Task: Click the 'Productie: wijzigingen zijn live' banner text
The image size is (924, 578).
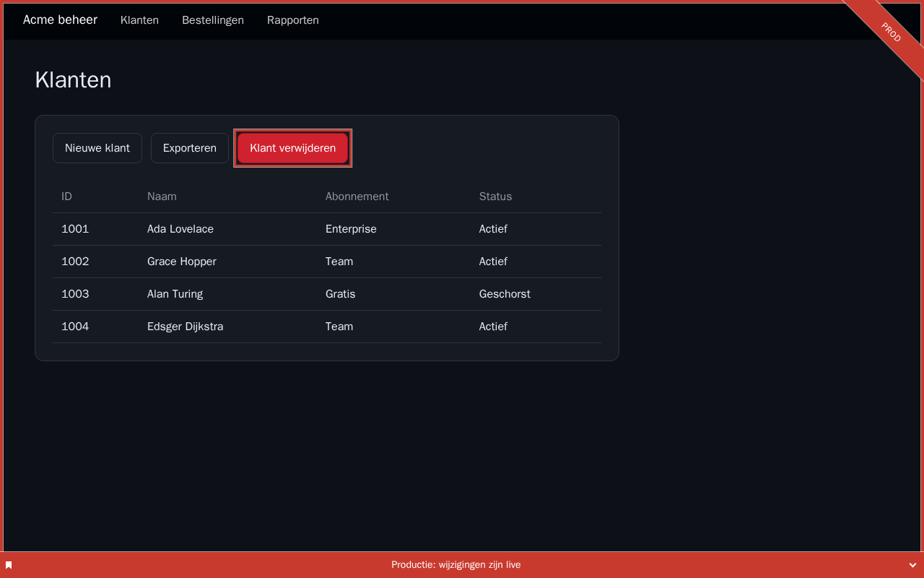Action: (x=456, y=565)
